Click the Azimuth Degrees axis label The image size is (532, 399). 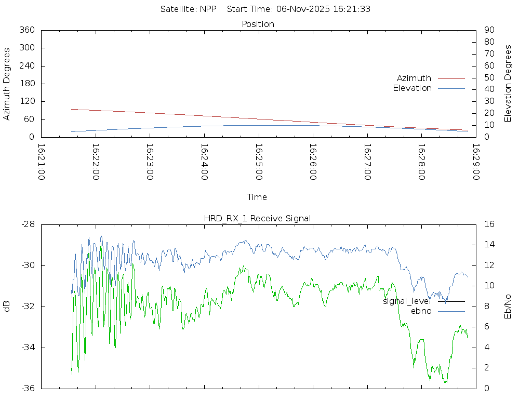(7, 84)
